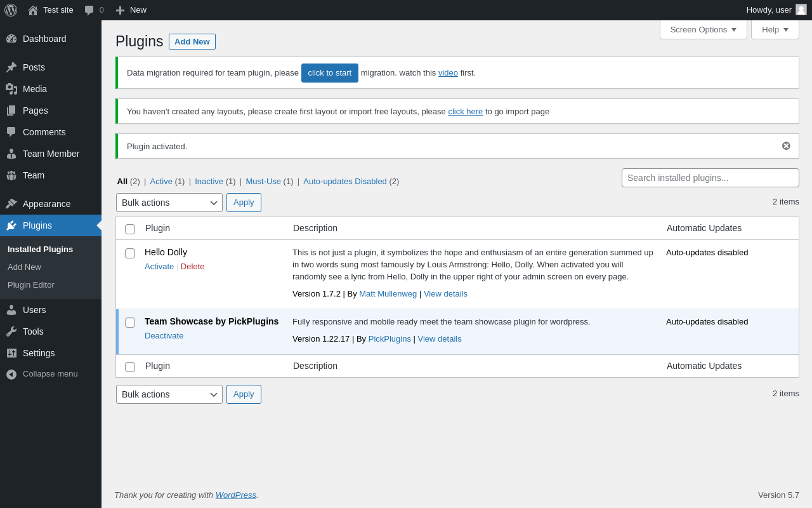Click the Posts pushpin icon

tap(11, 67)
